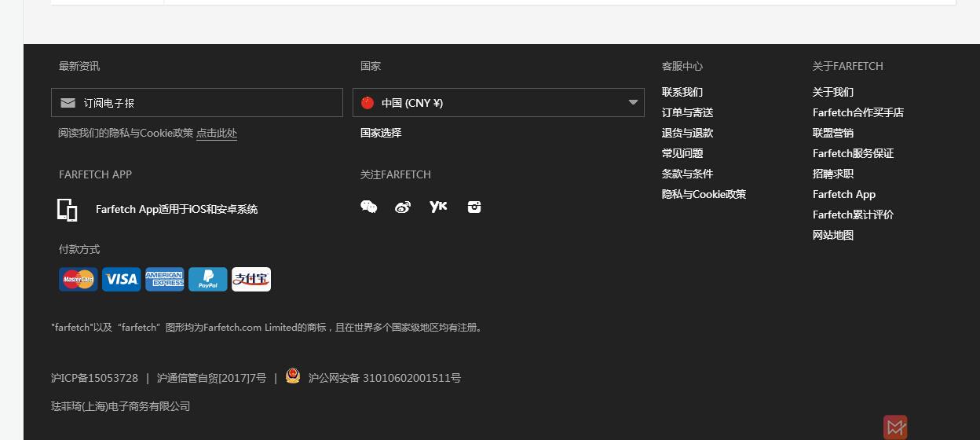980x440 pixels.
Task: Open 隐私与Cookie政策 link in customer service
Action: pyautogui.click(x=704, y=194)
